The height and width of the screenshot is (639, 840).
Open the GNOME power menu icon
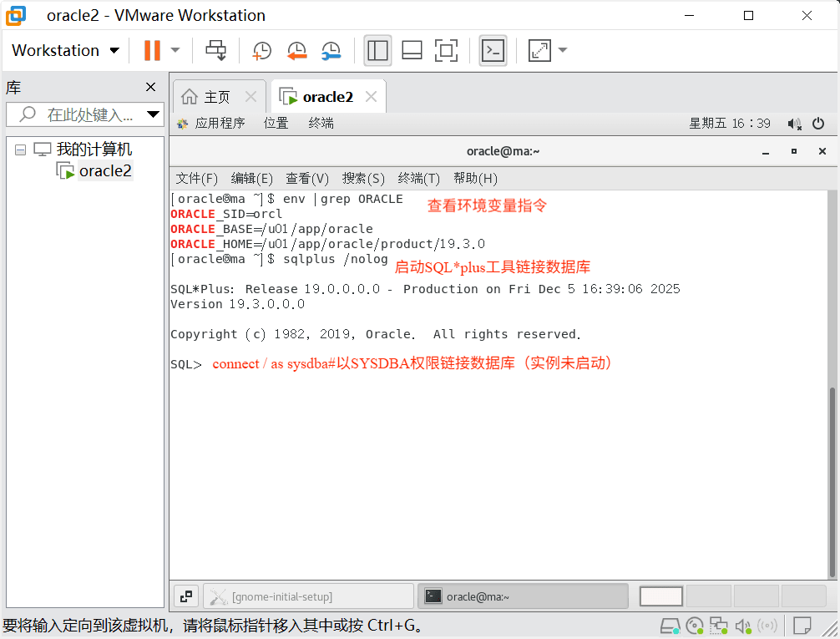(x=818, y=124)
